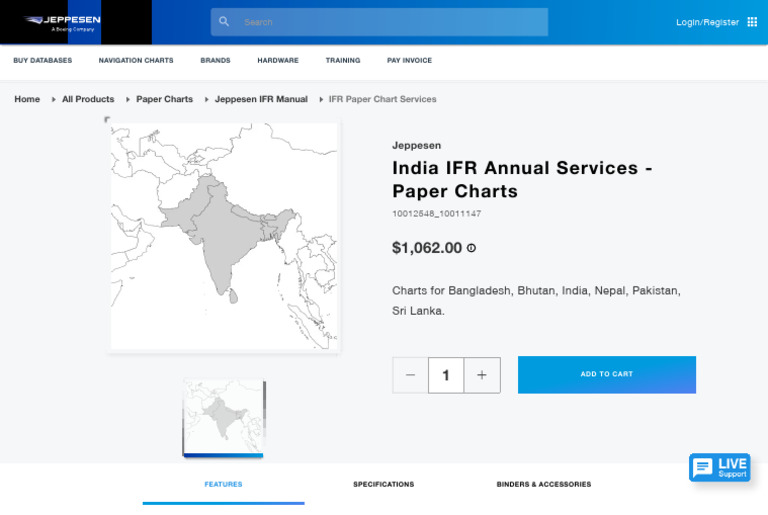
Task: Open the apps grid icon
Action: [752, 22]
